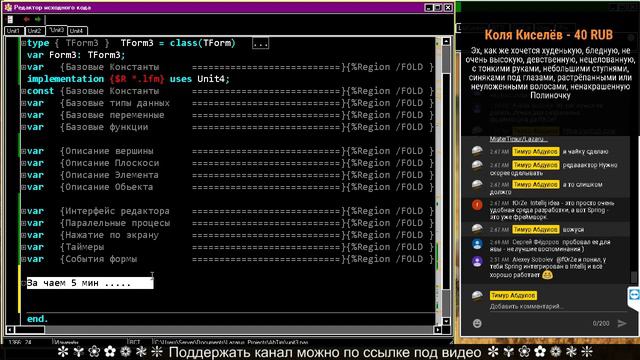This screenshot has height=360, width=640.
Task: Unfold the 'Интерфейс редактора' region
Action: click(24, 211)
